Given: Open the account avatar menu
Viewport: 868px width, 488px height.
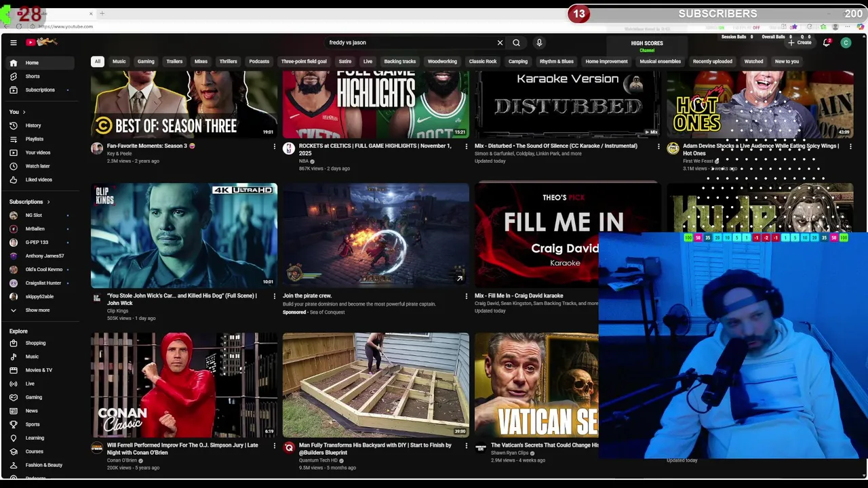Looking at the screenshot, I should pos(846,43).
